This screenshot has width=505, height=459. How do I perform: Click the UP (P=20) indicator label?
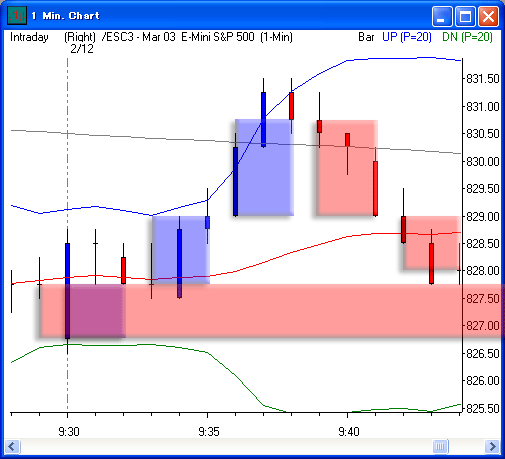(407, 37)
